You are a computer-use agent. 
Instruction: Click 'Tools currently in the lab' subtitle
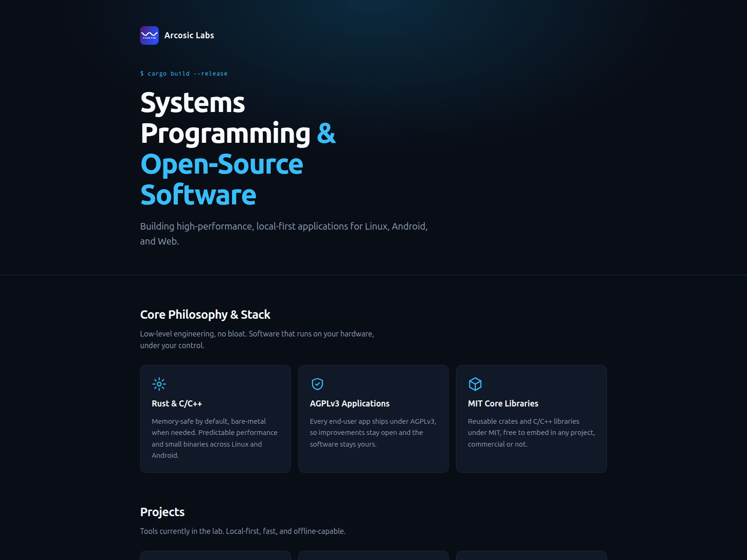click(x=243, y=531)
